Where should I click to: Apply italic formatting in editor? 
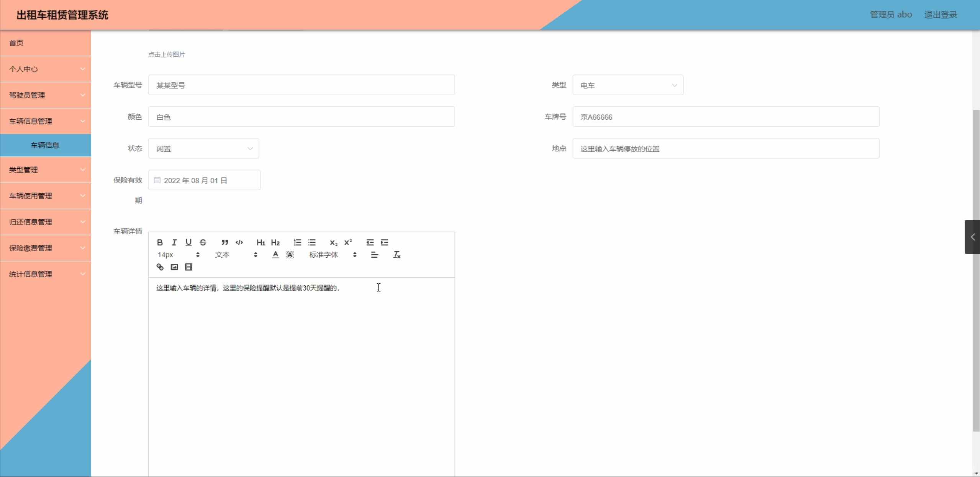pos(174,242)
